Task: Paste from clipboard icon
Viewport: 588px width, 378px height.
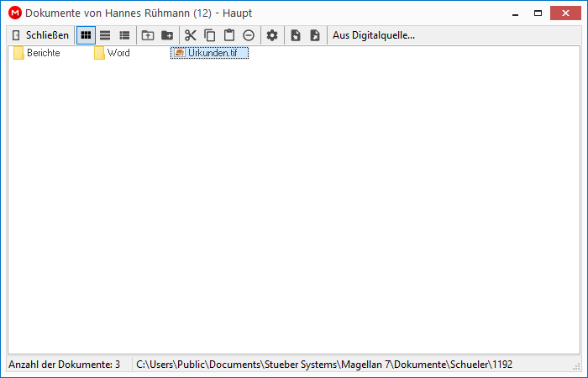Action: click(x=229, y=35)
